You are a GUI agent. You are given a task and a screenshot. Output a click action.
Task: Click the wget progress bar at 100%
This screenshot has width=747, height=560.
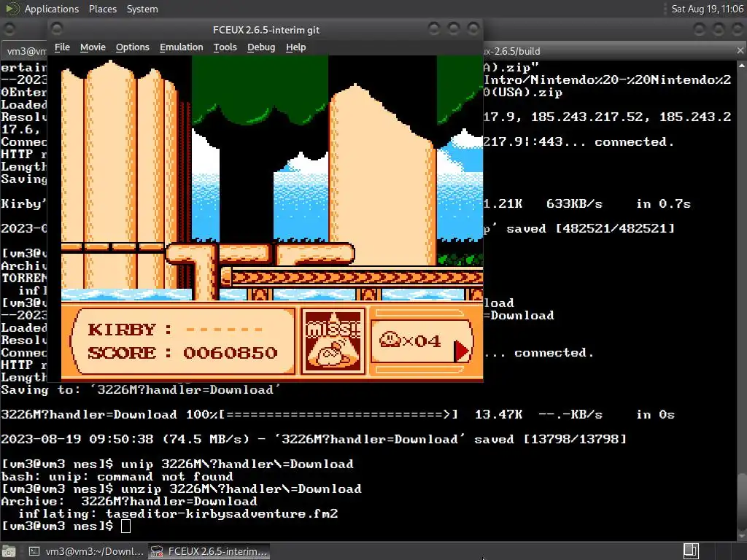coord(338,414)
